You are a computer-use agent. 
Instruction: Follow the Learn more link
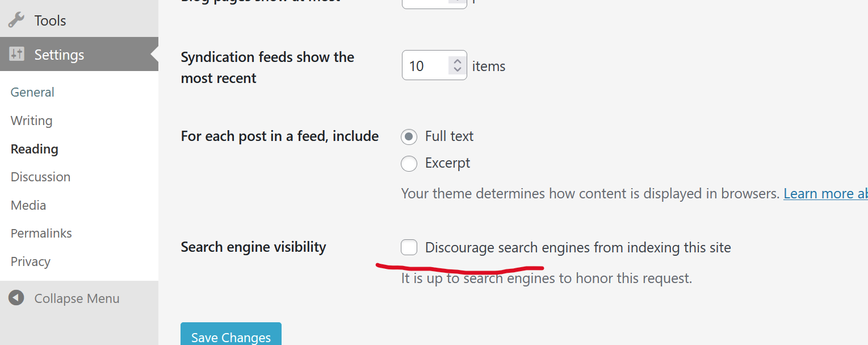(825, 193)
